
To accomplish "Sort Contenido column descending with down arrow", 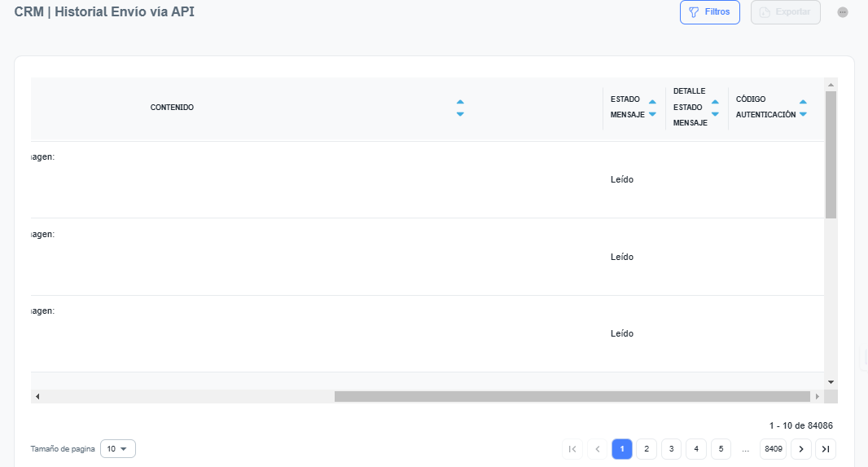I will (x=460, y=114).
